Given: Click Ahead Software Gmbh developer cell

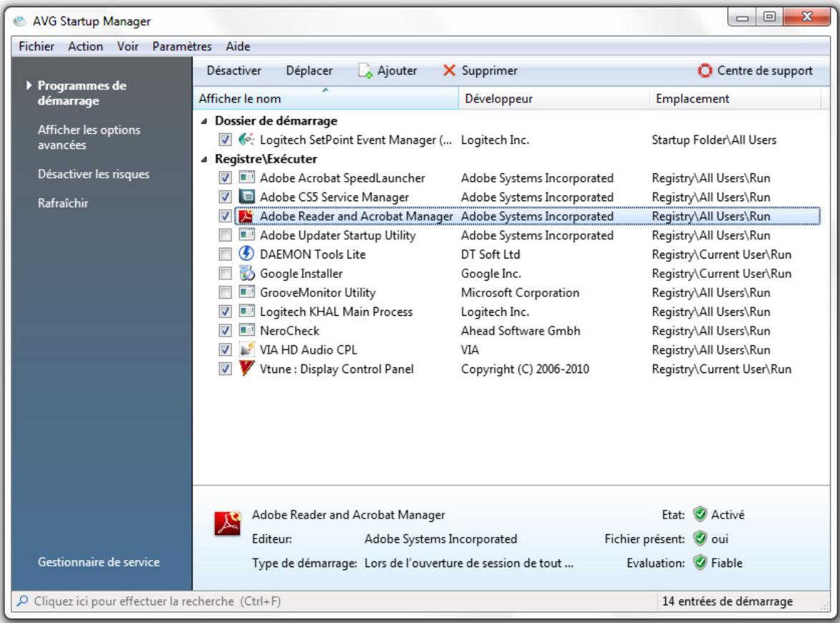Looking at the screenshot, I should (521, 331).
